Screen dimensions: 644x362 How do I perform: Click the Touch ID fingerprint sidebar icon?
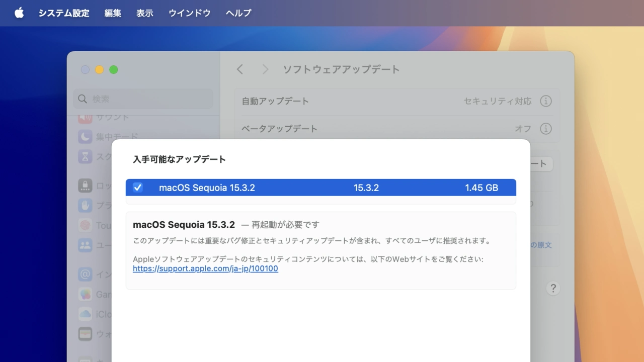coord(85,225)
